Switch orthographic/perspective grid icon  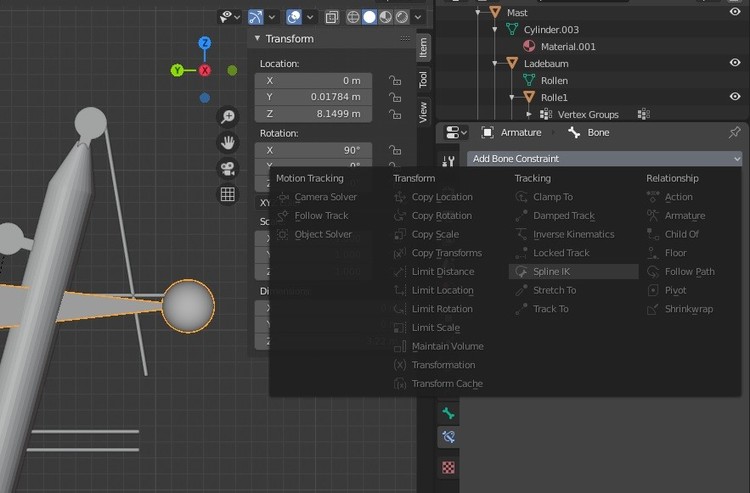pos(228,194)
